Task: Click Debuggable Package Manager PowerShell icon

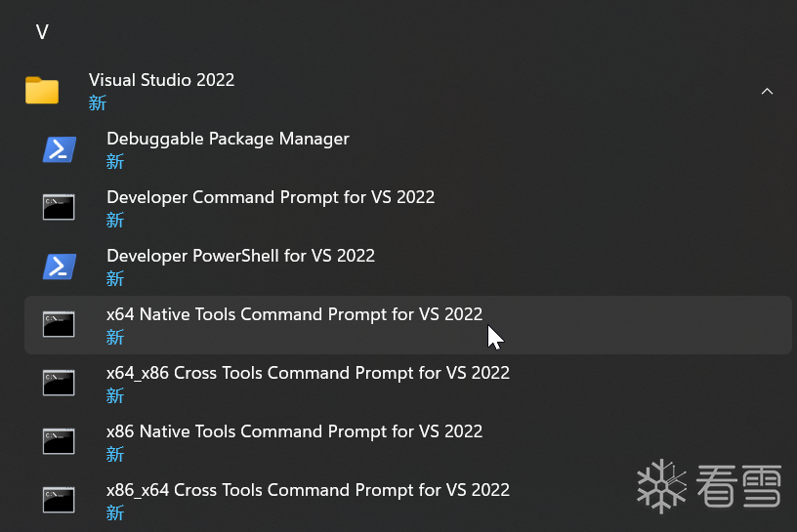Action: (60, 149)
